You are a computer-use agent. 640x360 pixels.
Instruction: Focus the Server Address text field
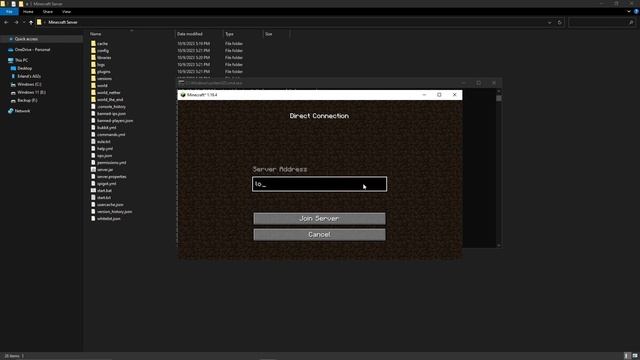point(319,184)
